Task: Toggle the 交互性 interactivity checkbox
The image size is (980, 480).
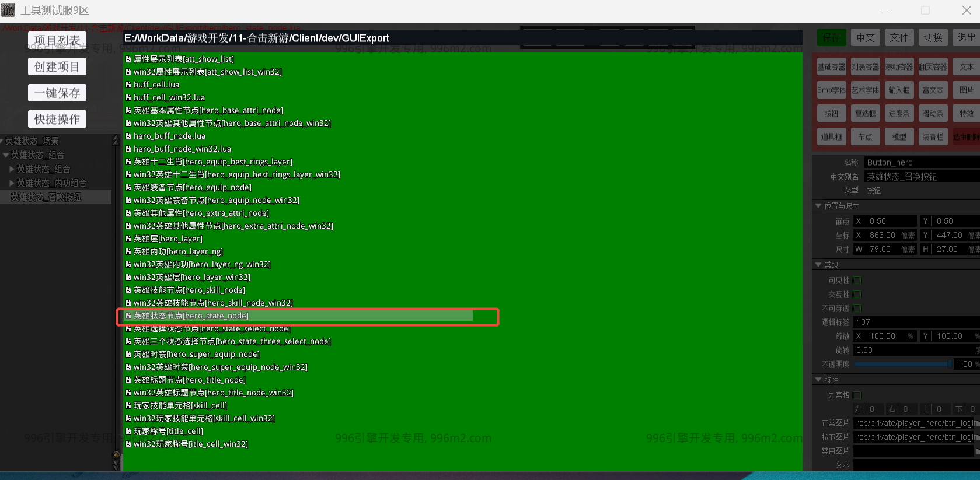Action: [x=857, y=295]
